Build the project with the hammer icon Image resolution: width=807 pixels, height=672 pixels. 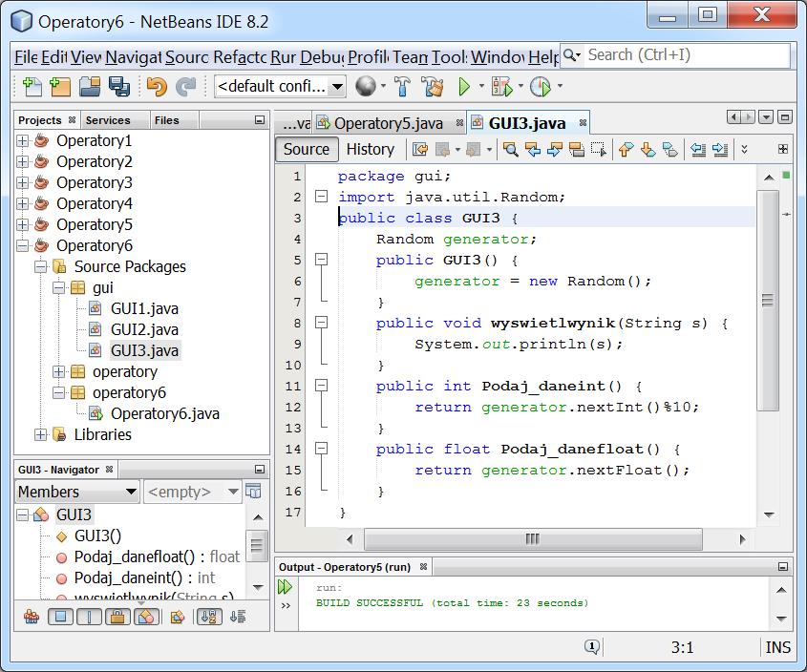pyautogui.click(x=402, y=87)
